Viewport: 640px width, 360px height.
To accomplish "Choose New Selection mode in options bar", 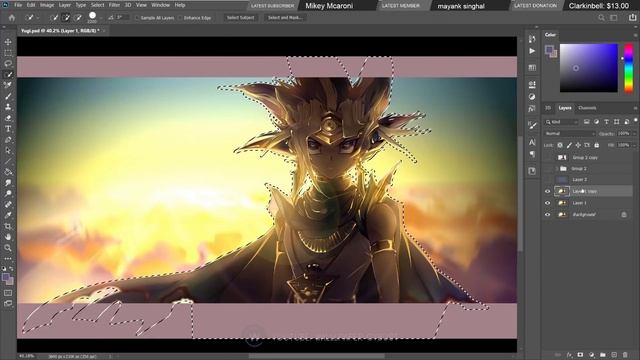I will point(54,18).
